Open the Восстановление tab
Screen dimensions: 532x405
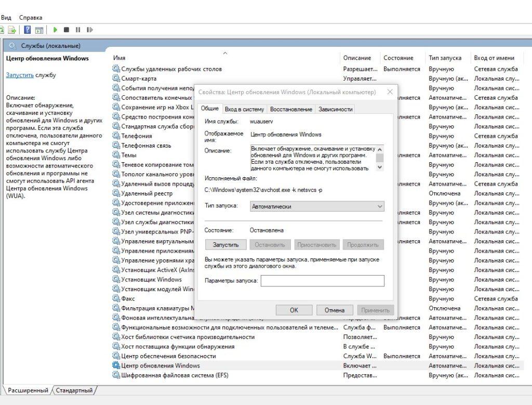tap(291, 109)
